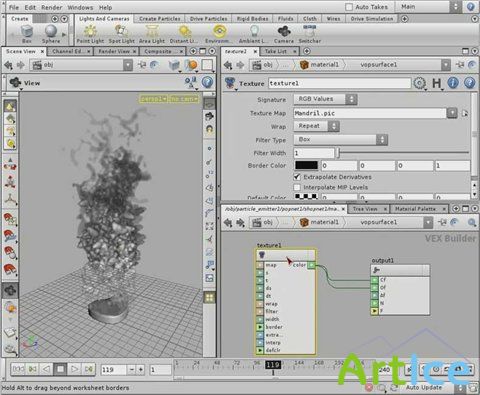Open the parameter gear menu for texture1
The height and width of the screenshot is (395, 480).
tap(420, 83)
